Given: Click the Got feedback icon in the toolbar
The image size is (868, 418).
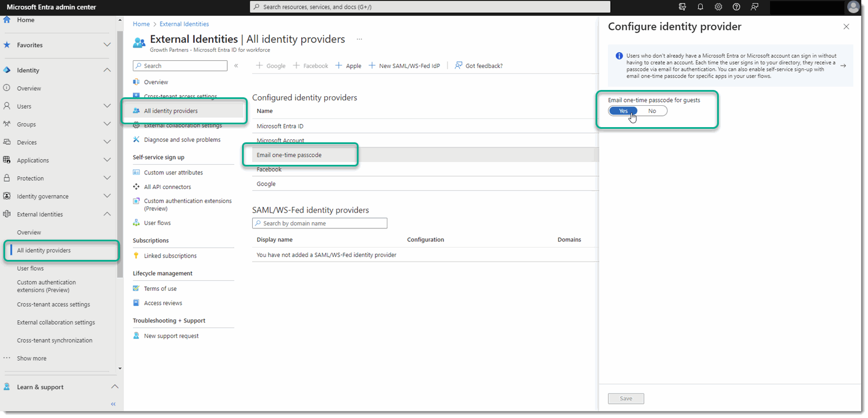Looking at the screenshot, I should pyautogui.click(x=459, y=65).
